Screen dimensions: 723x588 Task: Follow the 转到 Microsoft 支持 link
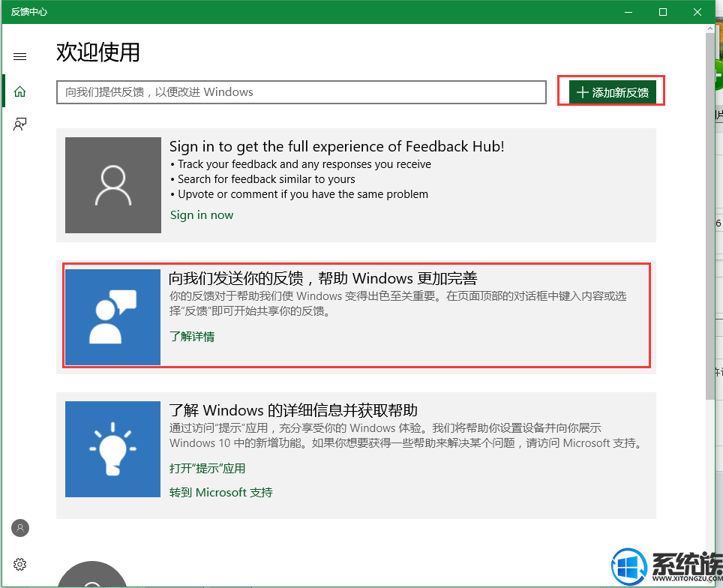(220, 492)
